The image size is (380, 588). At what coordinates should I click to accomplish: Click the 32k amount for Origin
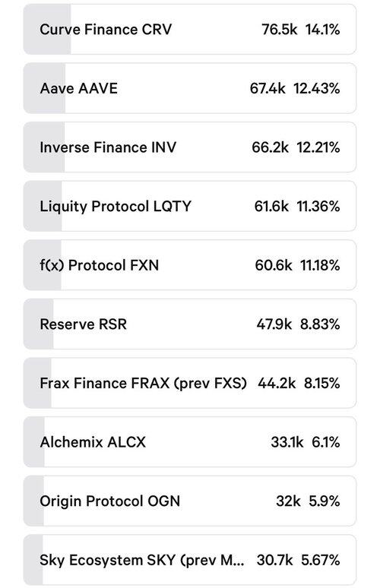pos(288,501)
